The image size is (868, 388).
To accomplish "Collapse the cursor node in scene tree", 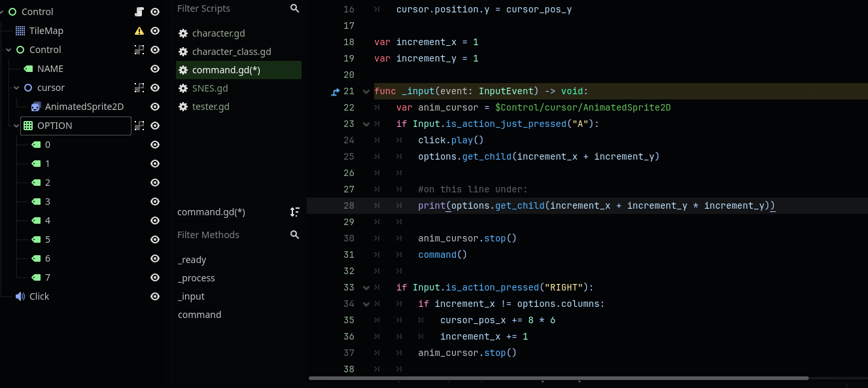I will (16, 88).
